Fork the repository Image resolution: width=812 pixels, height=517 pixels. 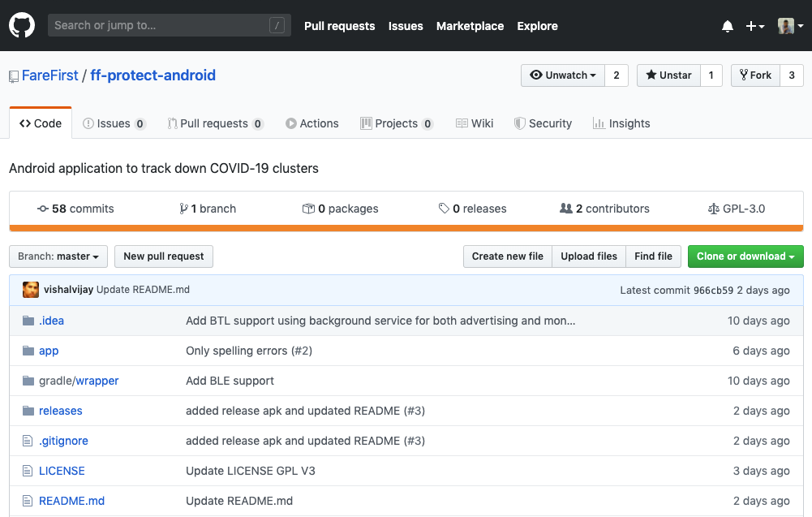click(x=755, y=75)
